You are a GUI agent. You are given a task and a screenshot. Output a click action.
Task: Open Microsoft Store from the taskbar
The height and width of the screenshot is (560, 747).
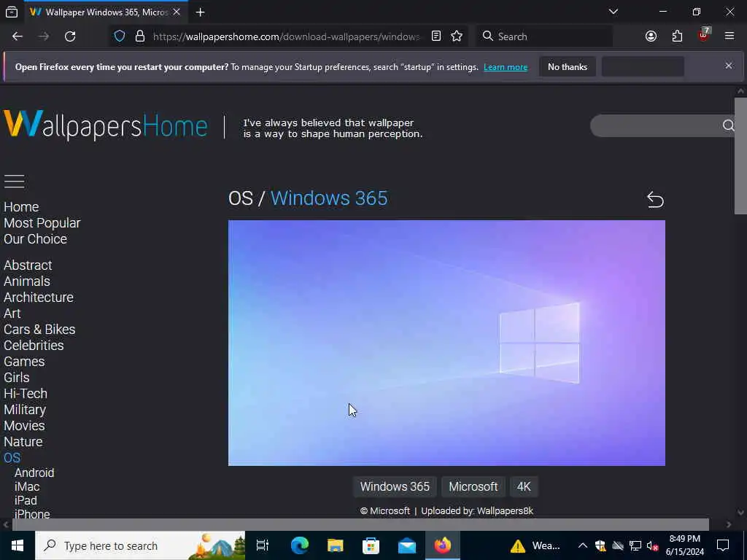371,545
